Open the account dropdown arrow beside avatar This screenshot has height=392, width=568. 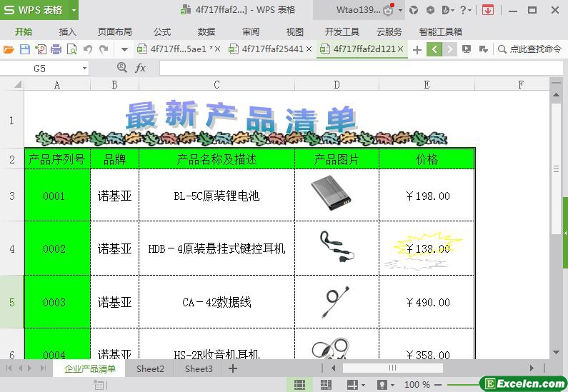400,10
